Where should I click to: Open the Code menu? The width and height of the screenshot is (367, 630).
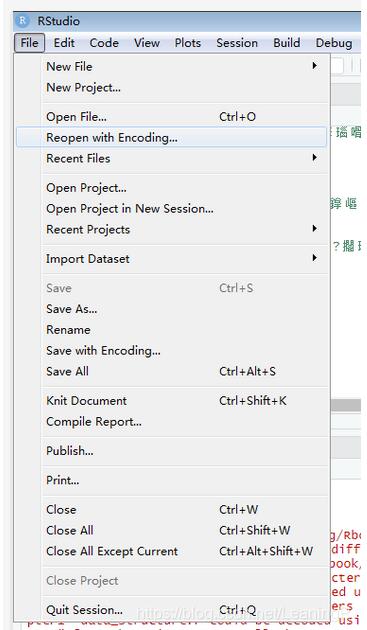click(x=104, y=43)
